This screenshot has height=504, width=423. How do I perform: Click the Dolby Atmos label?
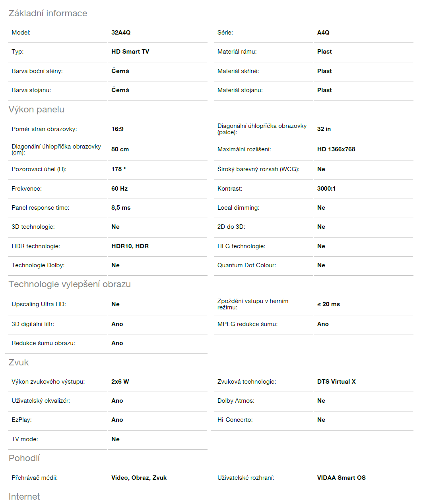pos(236,401)
